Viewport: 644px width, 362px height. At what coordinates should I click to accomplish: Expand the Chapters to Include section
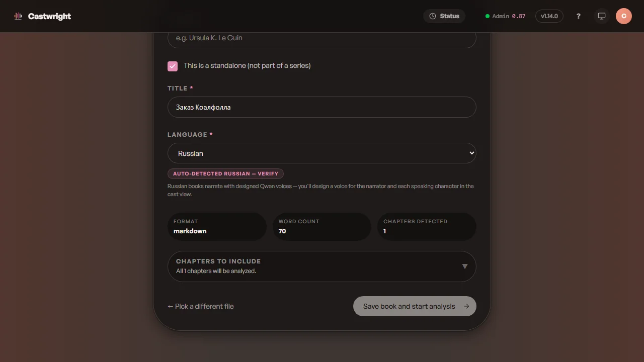[x=322, y=266]
